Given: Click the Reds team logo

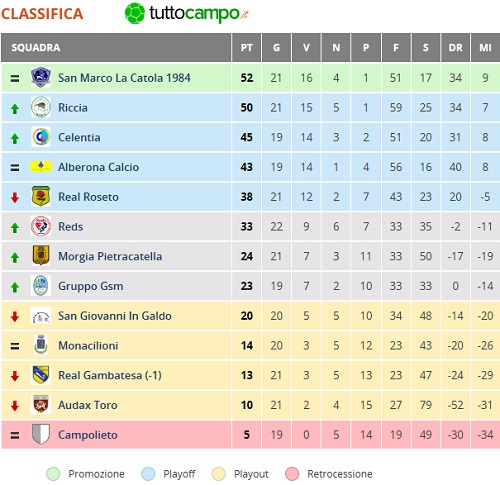Looking at the screenshot, I should point(41,226).
